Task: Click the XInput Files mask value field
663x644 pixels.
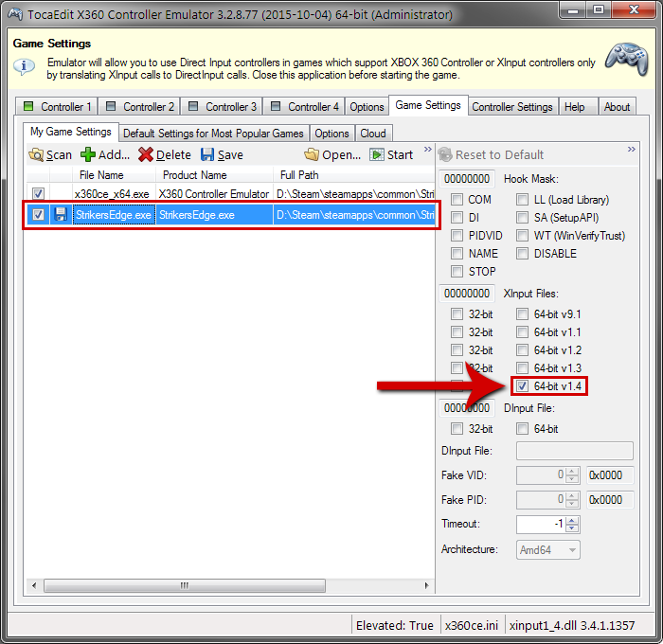Action: 467,293
